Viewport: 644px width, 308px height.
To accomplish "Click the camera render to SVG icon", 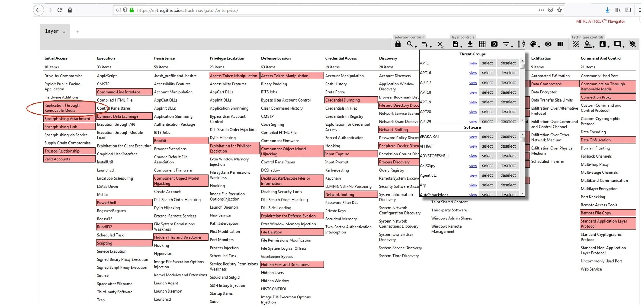I will click(x=494, y=44).
